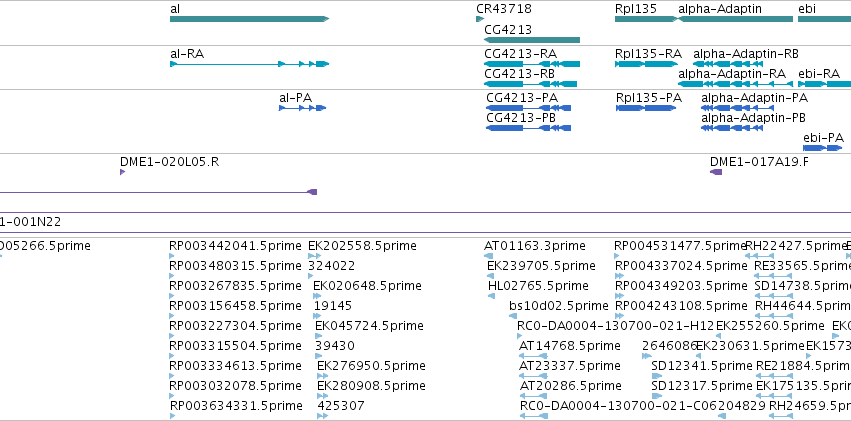Select the alpha-Adaptin-PA CDS label
851x421 pixels.
[754, 98]
